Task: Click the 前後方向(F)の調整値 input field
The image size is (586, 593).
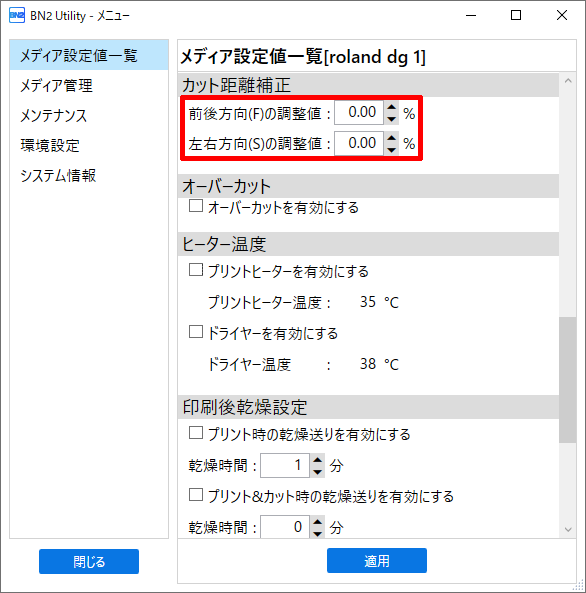Action: coord(359,112)
